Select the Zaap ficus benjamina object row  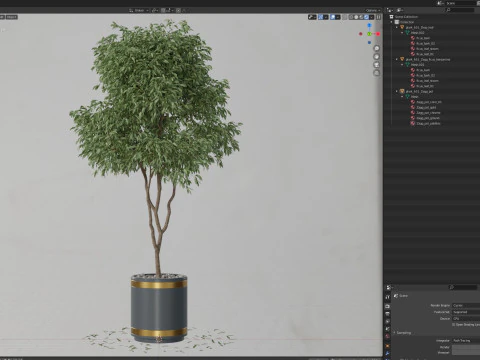tap(432, 59)
